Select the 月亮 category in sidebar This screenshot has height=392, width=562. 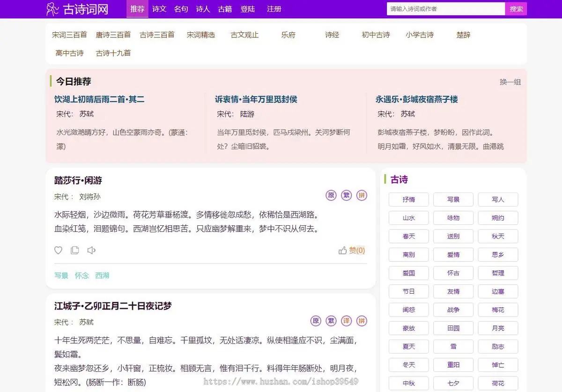click(498, 328)
